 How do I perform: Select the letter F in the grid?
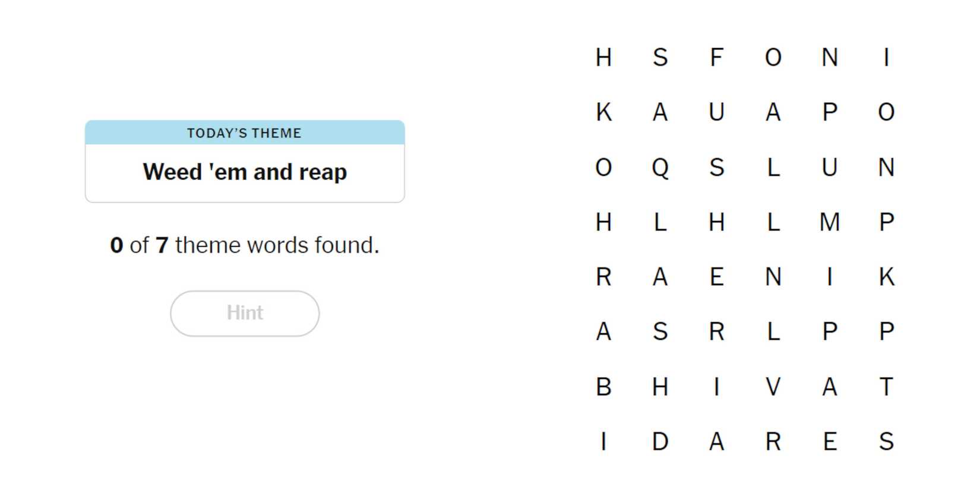tap(716, 58)
